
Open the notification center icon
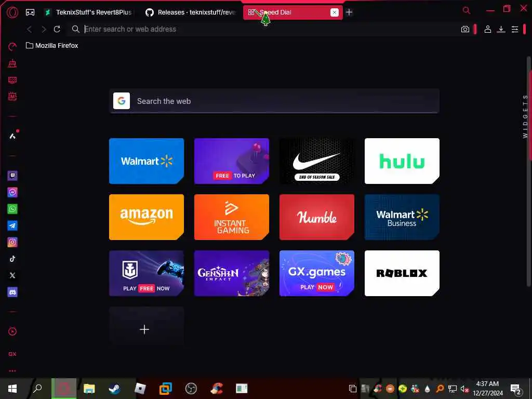(x=516, y=389)
